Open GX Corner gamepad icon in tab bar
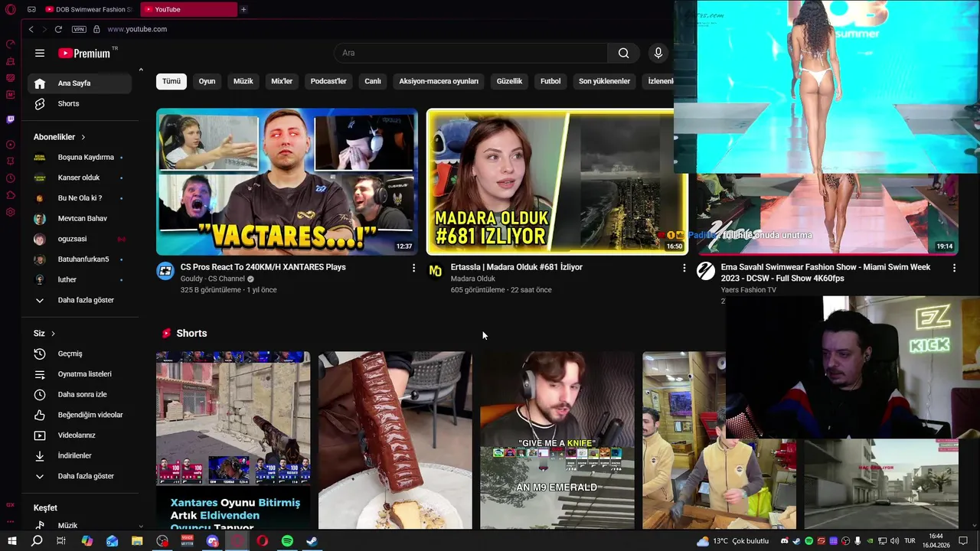 point(31,9)
